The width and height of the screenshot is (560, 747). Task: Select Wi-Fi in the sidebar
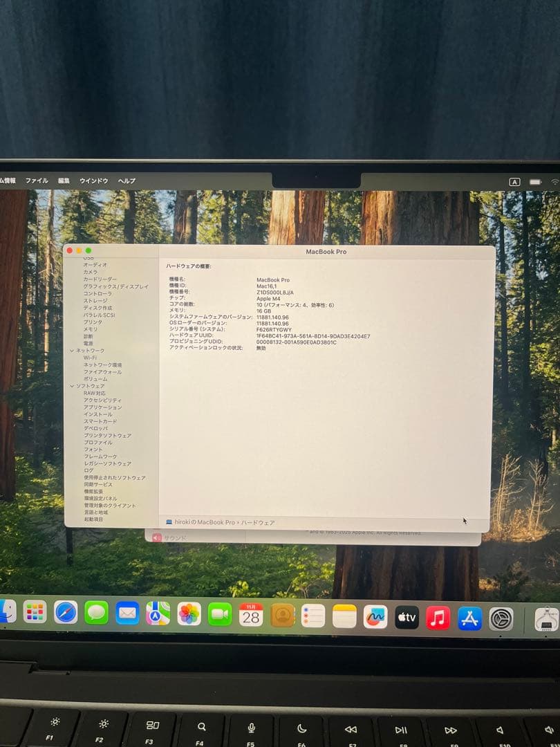point(90,358)
